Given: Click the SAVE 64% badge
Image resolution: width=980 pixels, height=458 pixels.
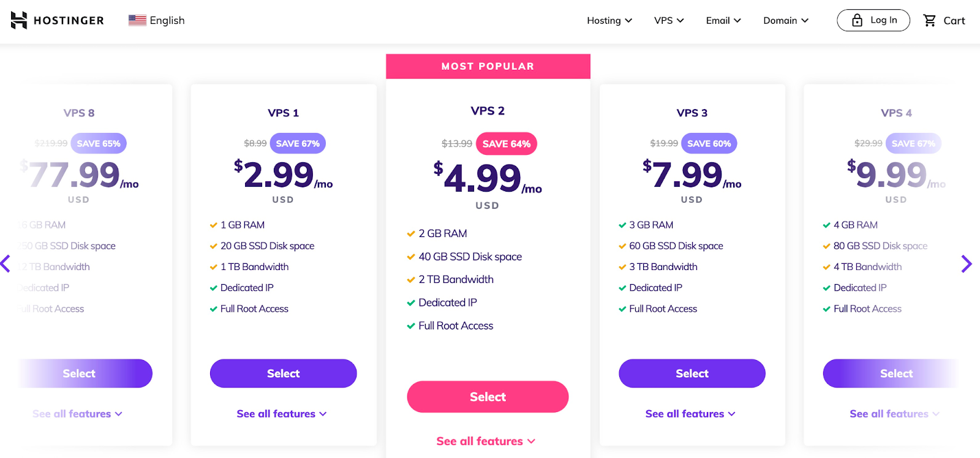Looking at the screenshot, I should pos(506,144).
